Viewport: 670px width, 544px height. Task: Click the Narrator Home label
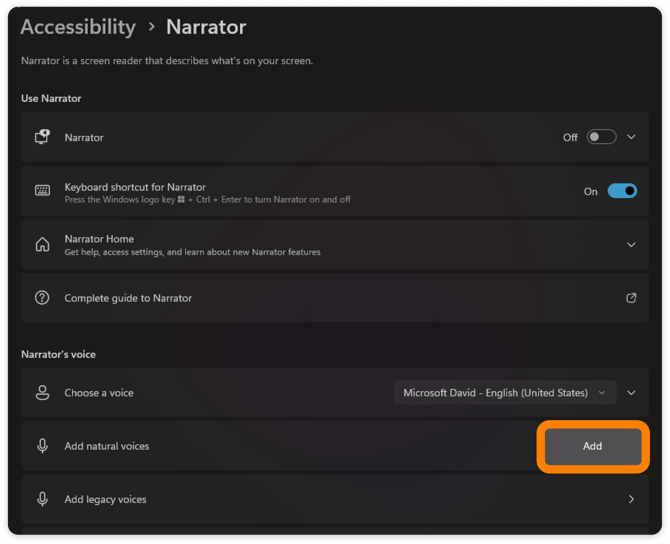tap(99, 239)
